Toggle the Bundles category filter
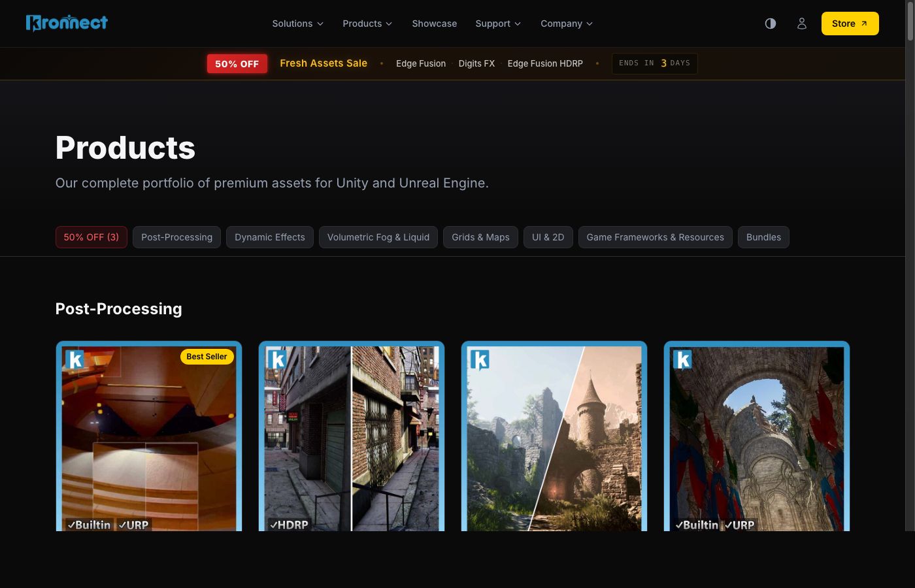Image resolution: width=915 pixels, height=588 pixels. (763, 237)
